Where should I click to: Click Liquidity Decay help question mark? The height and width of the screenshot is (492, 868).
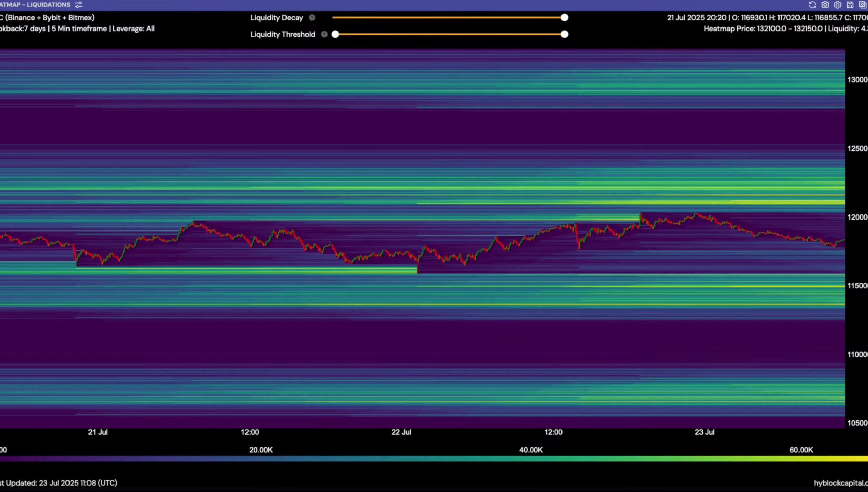coord(312,18)
